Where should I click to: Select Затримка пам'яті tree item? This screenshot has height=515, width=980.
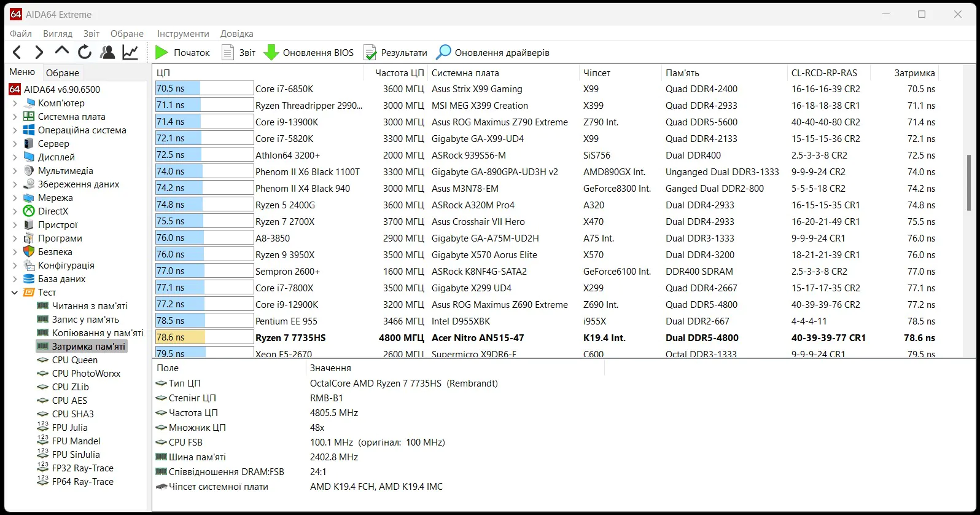point(82,347)
